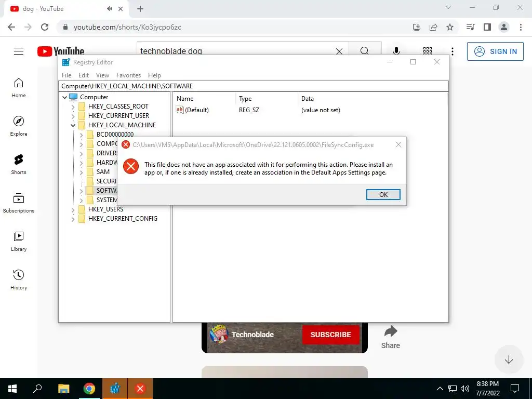Select the HKEY_CURRENT_CONFIG tree item
532x399 pixels.
tap(123, 219)
